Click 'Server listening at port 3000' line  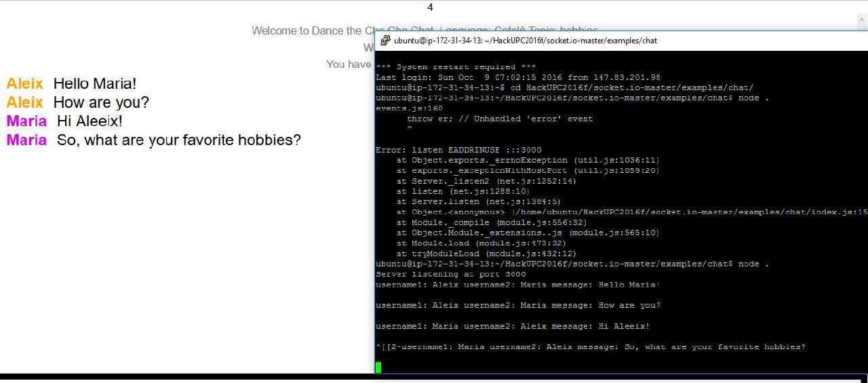(450, 275)
